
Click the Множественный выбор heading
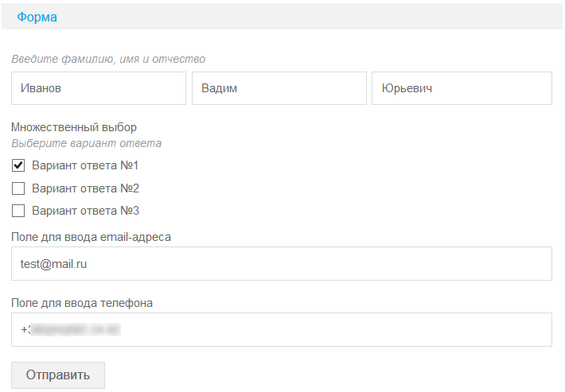(74, 127)
